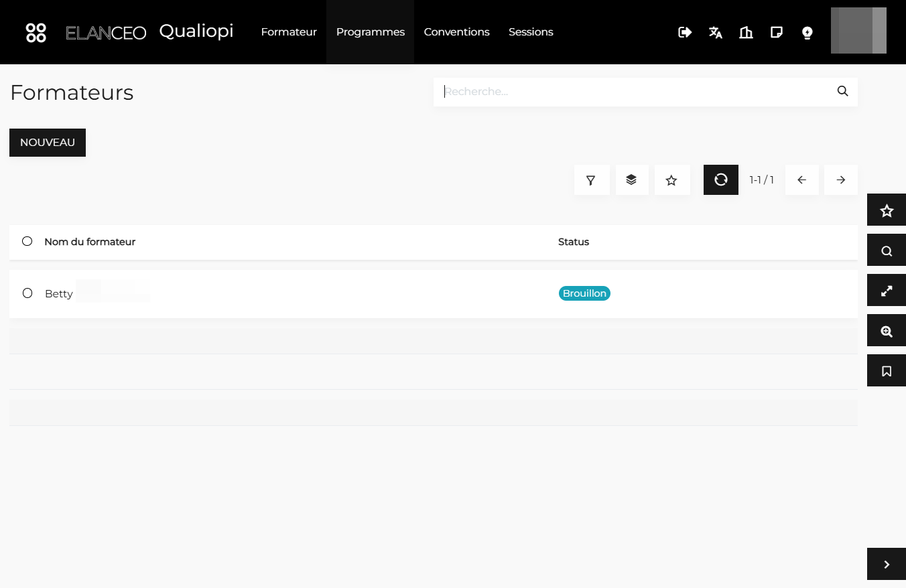Open the Conventions menu
Viewport: 906px width, 588px height.
457,32
